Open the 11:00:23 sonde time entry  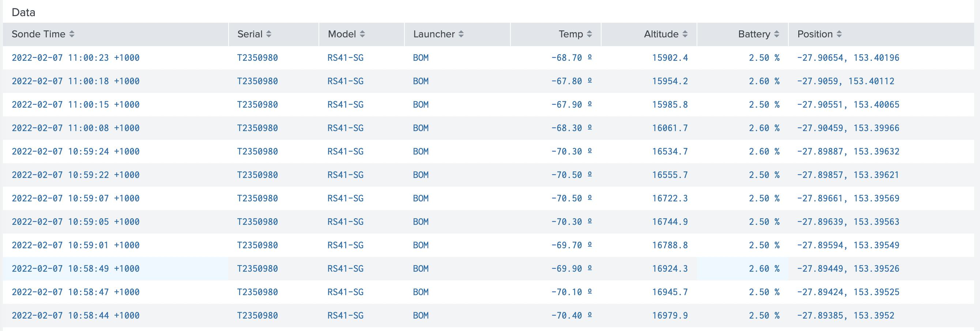tap(75, 58)
